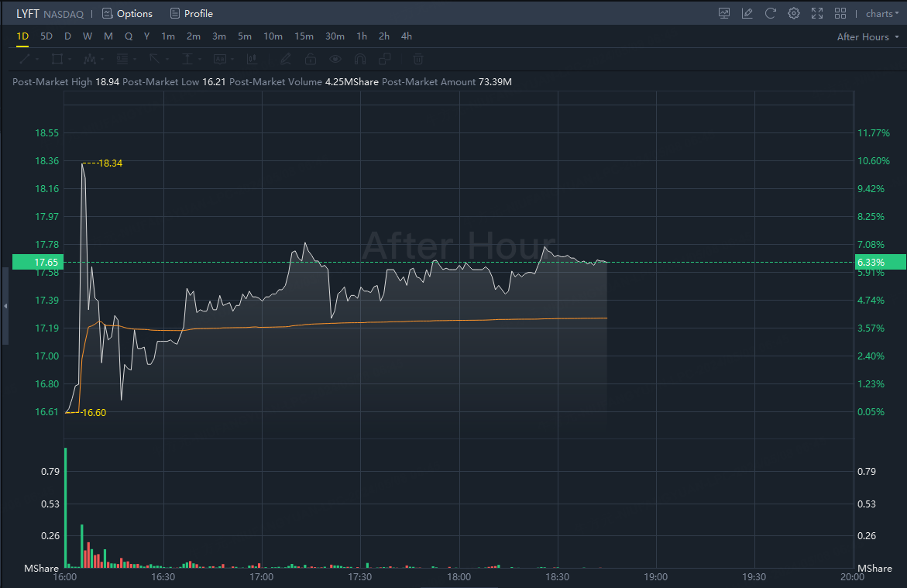Select the text annotation tool
907x588 pixels.
[x=220, y=59]
